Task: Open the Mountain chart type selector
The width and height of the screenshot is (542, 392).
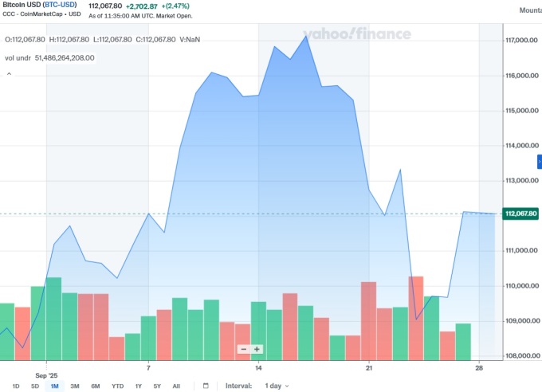Action: coord(531,10)
